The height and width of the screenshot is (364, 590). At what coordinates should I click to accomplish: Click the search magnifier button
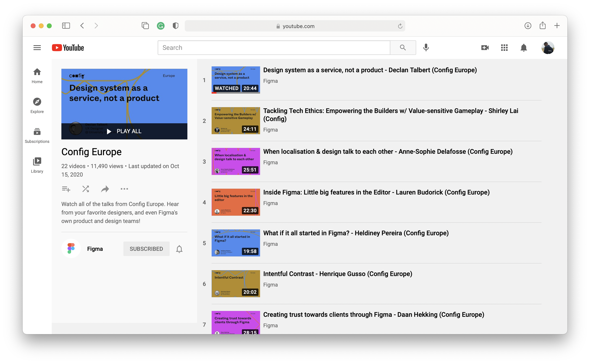[x=403, y=48]
